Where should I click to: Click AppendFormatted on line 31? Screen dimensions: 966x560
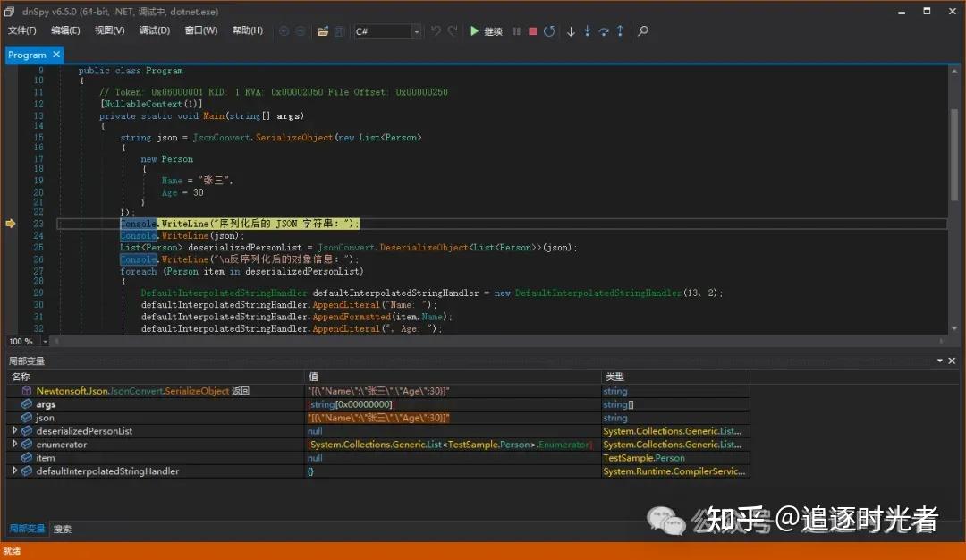point(352,317)
